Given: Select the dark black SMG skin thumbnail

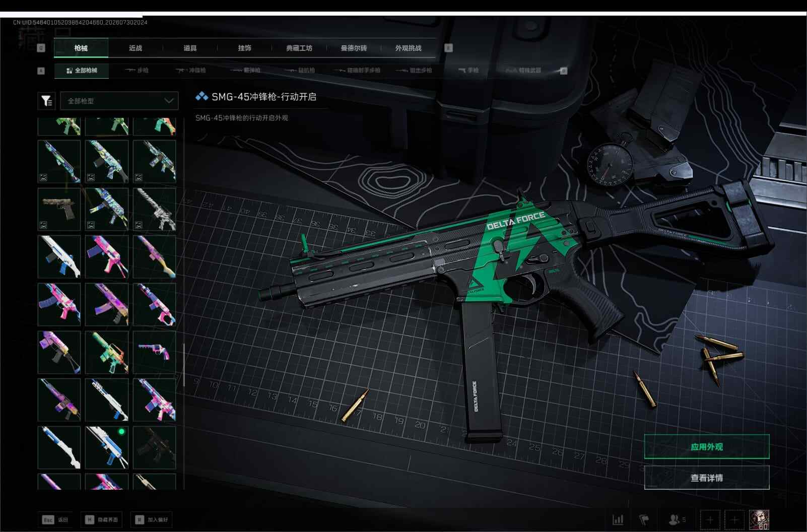Looking at the screenshot, I should coord(154,447).
